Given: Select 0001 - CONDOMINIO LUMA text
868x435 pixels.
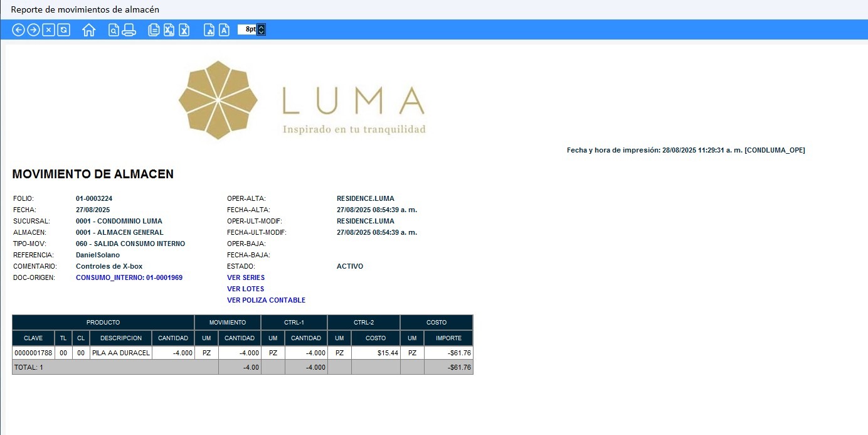Looking at the screenshot, I should (x=119, y=221).
